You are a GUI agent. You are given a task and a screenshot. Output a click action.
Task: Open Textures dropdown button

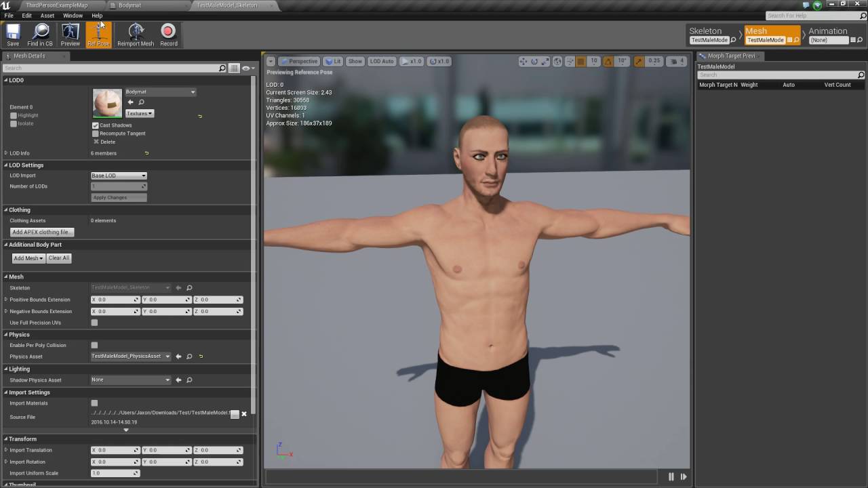pos(140,113)
